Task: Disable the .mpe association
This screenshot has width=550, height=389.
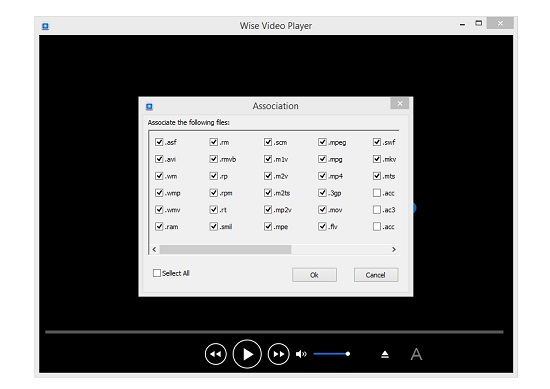Action: [268, 226]
